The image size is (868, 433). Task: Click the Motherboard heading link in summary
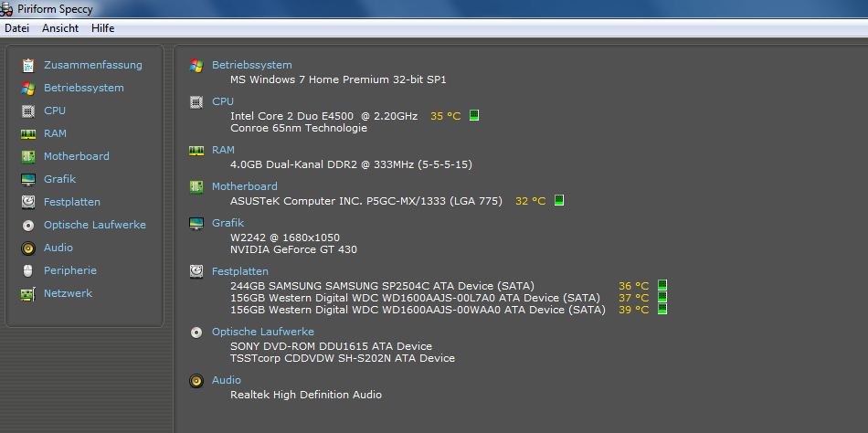tap(245, 186)
